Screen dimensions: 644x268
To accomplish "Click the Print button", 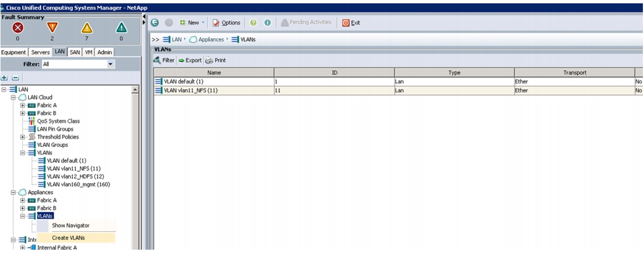I will click(216, 60).
